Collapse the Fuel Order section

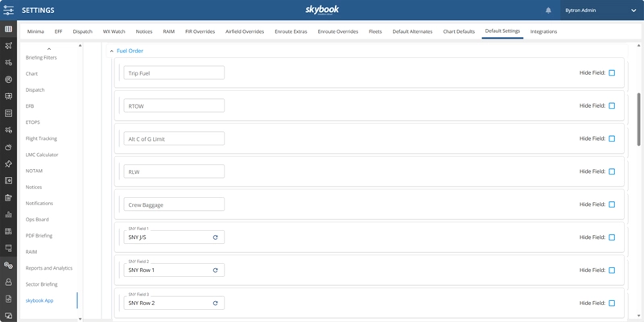coord(112,51)
